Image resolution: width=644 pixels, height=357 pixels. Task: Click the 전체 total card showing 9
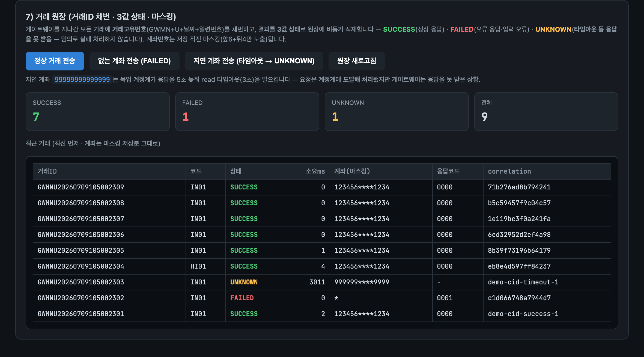[x=546, y=112]
